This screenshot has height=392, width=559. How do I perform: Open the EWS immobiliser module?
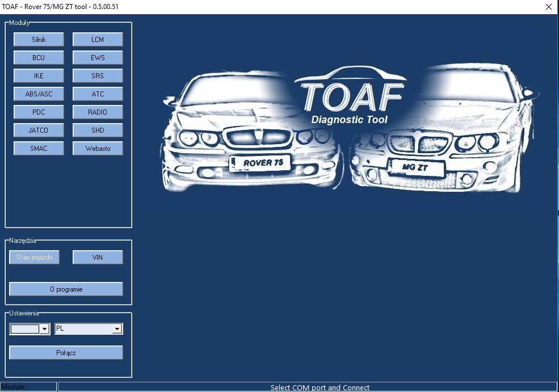98,58
